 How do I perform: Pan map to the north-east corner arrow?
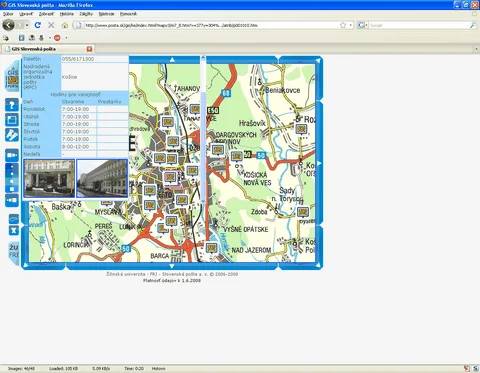(x=318, y=60)
